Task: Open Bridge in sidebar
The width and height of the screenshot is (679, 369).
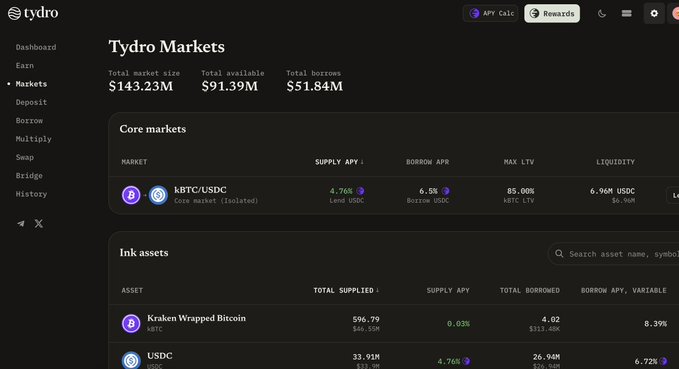Action: tap(29, 175)
